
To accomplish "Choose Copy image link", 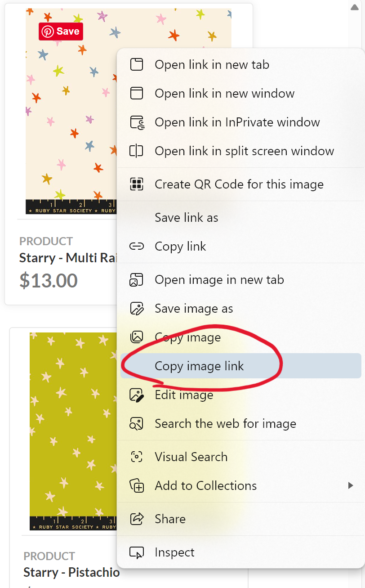I will coord(240,366).
